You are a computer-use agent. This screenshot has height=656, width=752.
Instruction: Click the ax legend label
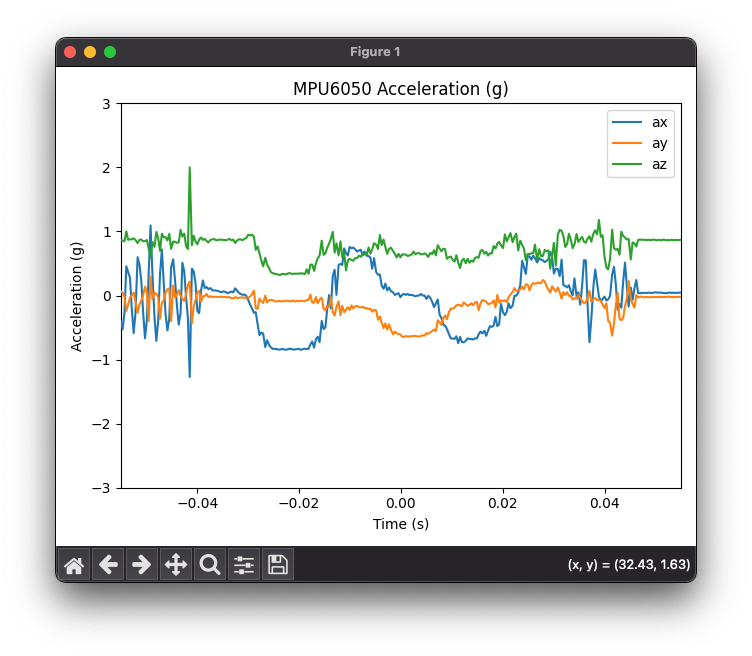click(x=659, y=122)
